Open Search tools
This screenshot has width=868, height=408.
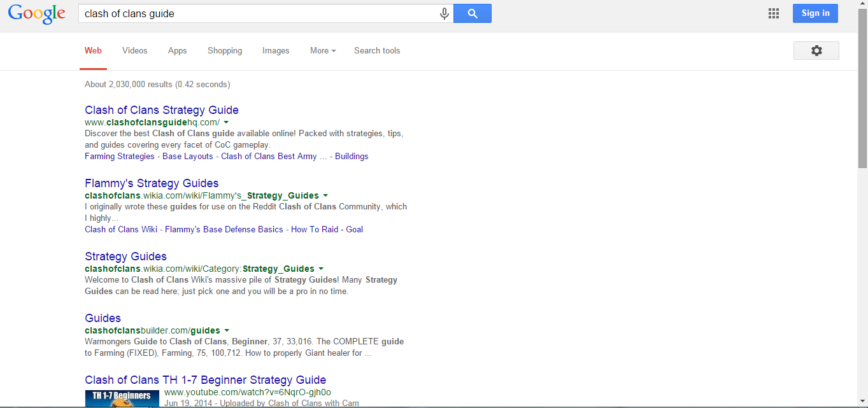pyautogui.click(x=377, y=51)
